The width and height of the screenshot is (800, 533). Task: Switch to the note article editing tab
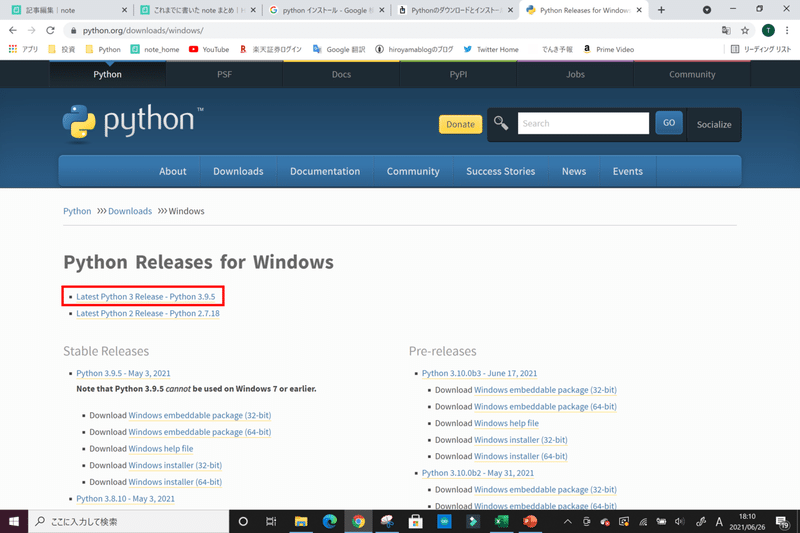69,10
